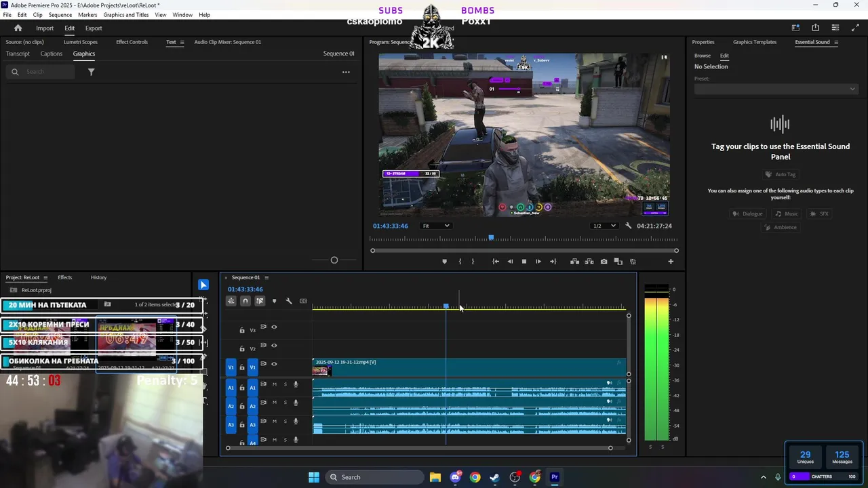Screen dimensions: 868x488
Task: Search graphics in the search field
Action: pyautogui.click(x=41, y=72)
